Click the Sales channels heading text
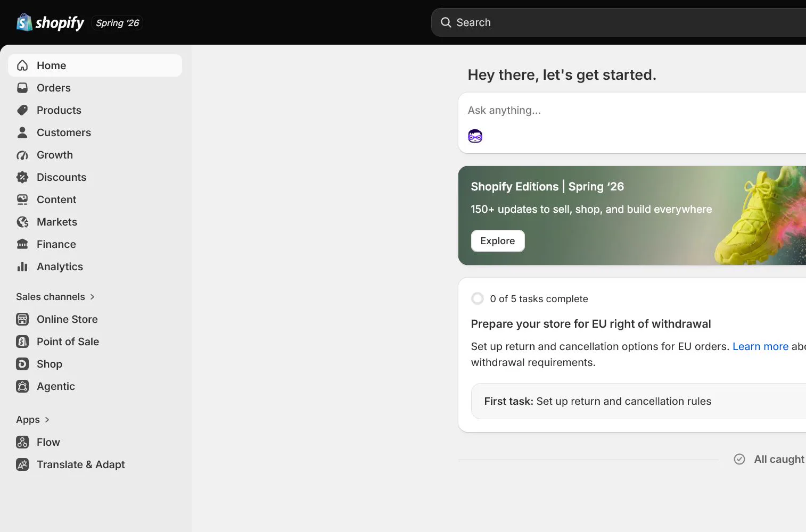The width and height of the screenshot is (806, 532). tap(51, 297)
